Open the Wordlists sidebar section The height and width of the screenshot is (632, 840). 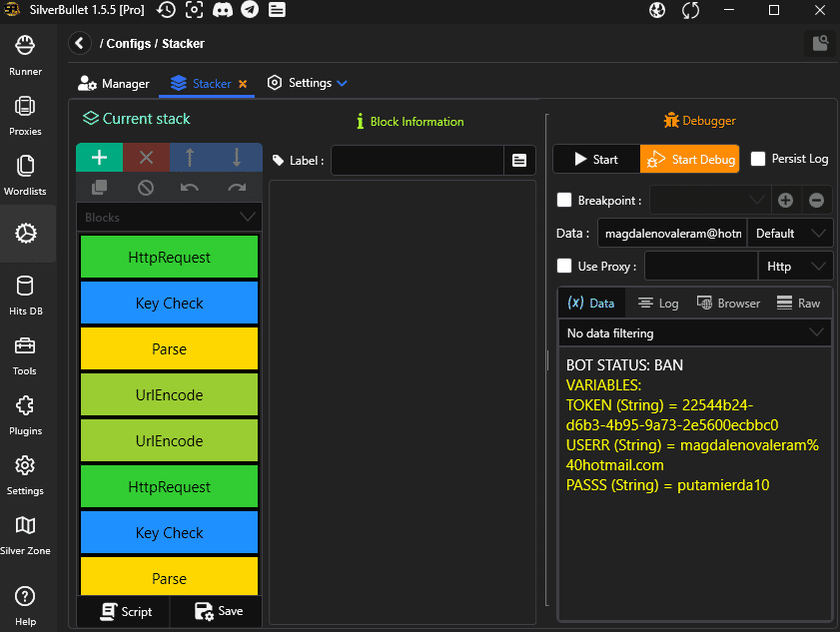click(25, 175)
